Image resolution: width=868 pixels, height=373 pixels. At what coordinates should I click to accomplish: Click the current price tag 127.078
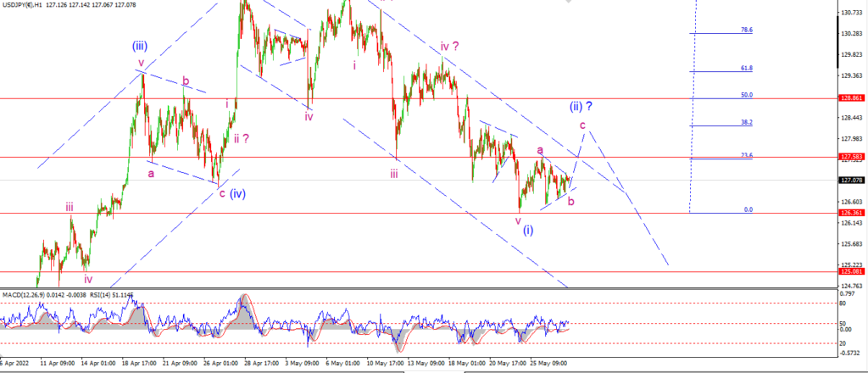[852, 180]
